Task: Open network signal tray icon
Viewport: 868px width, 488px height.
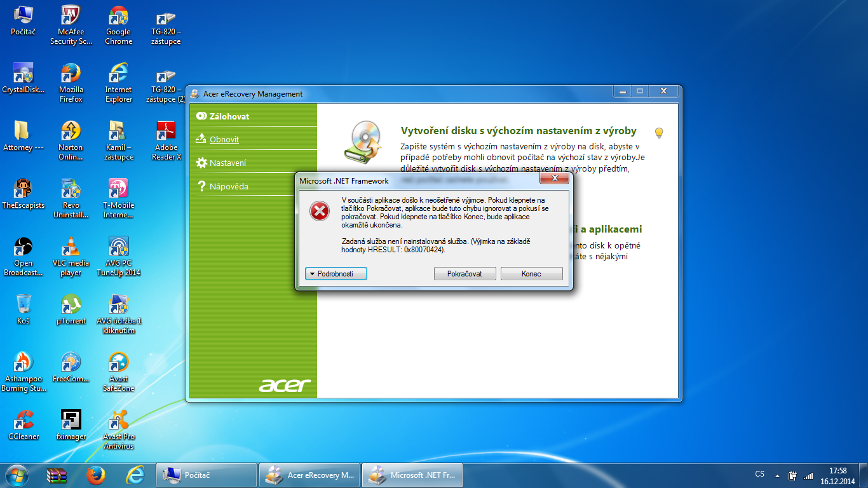Action: pyautogui.click(x=808, y=475)
